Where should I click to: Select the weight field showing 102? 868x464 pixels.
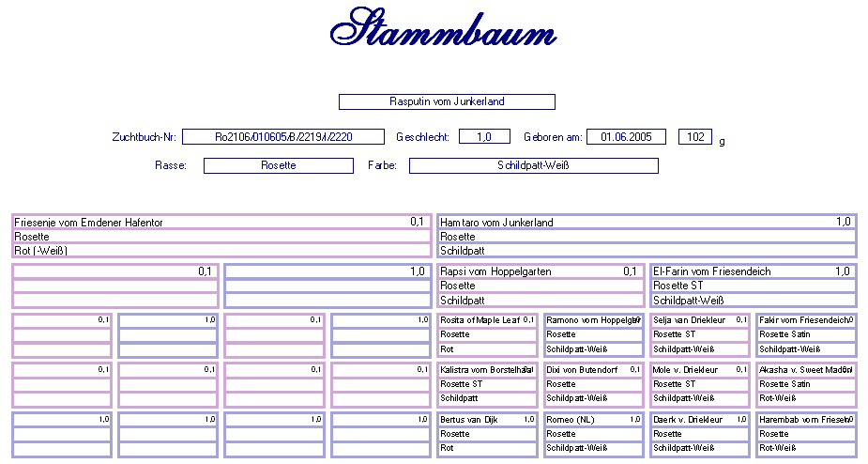point(695,137)
